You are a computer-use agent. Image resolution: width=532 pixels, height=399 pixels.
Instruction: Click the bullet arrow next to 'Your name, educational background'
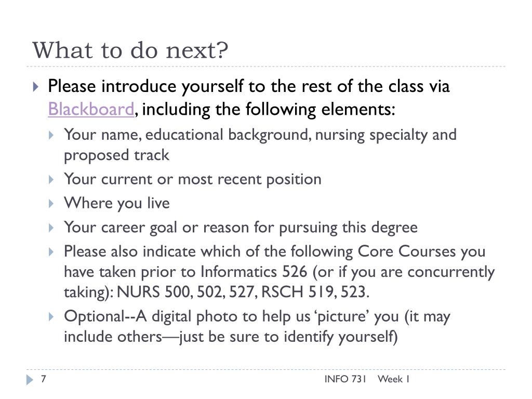pyautogui.click(x=51, y=136)
